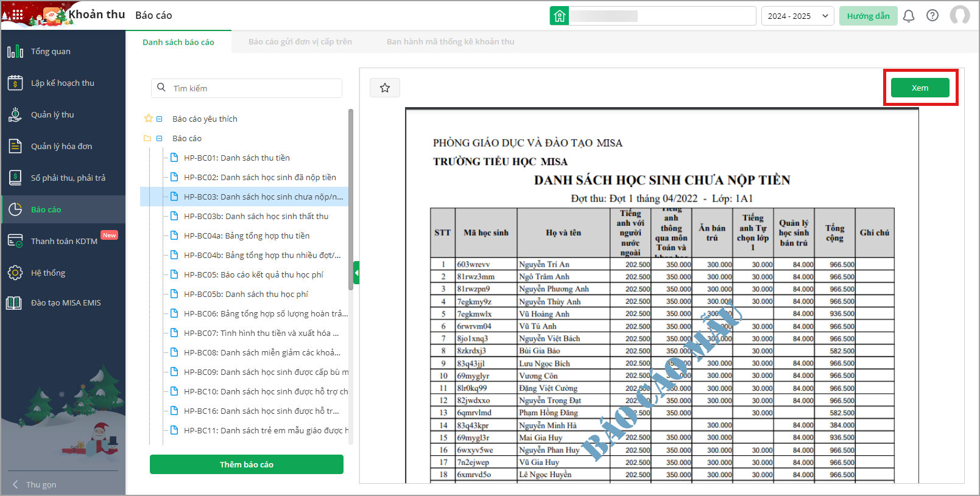Screen dimensions: 980x496
Task: Click the document icon for HP-BC07
Action: [174, 333]
